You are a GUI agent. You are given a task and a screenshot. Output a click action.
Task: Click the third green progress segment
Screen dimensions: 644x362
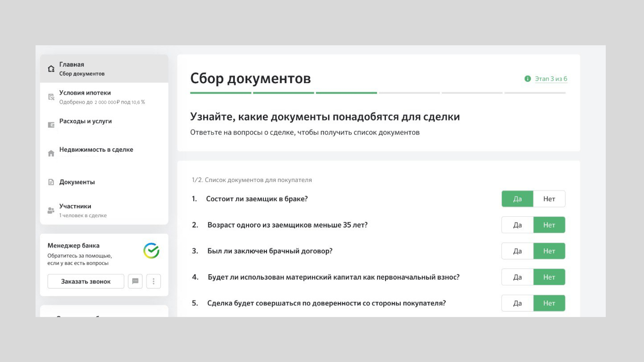coord(346,93)
